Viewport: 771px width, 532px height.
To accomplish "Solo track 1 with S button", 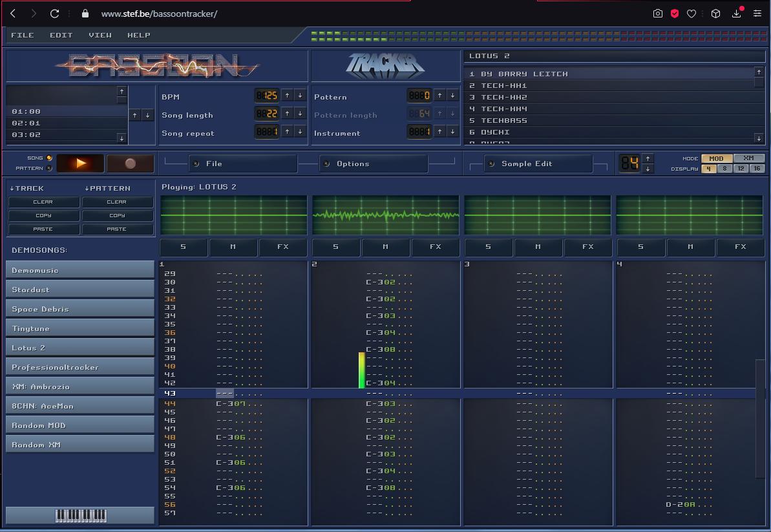I will (x=184, y=247).
